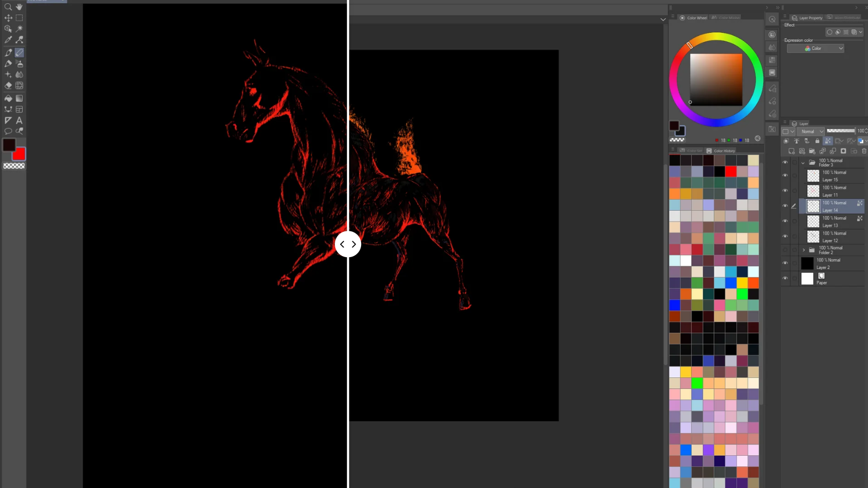868x488 pixels.
Task: Open the layer blending mode Normal dropdown
Action: pyautogui.click(x=811, y=131)
